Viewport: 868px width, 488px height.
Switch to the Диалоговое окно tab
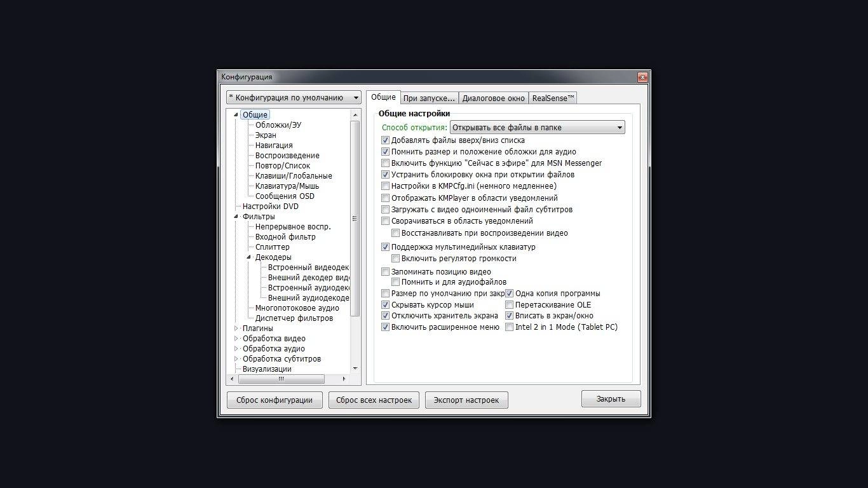pos(493,98)
